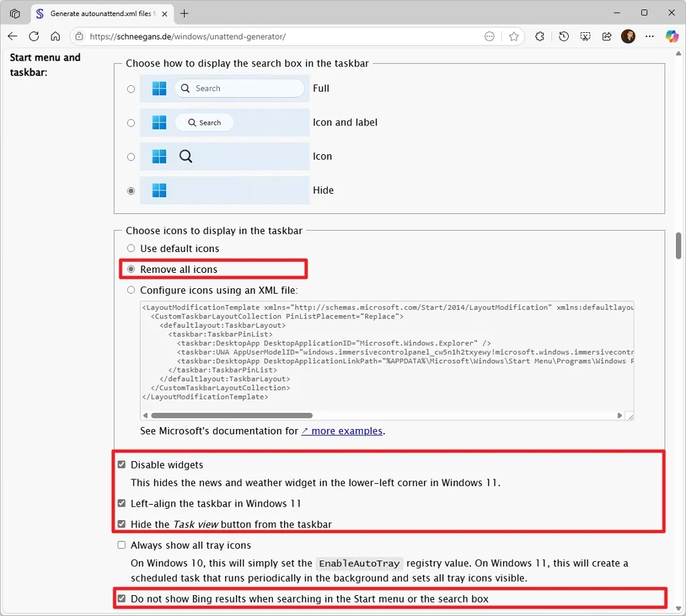The width and height of the screenshot is (686, 616).
Task: Click the profile avatar in the toolbar
Action: (628, 36)
